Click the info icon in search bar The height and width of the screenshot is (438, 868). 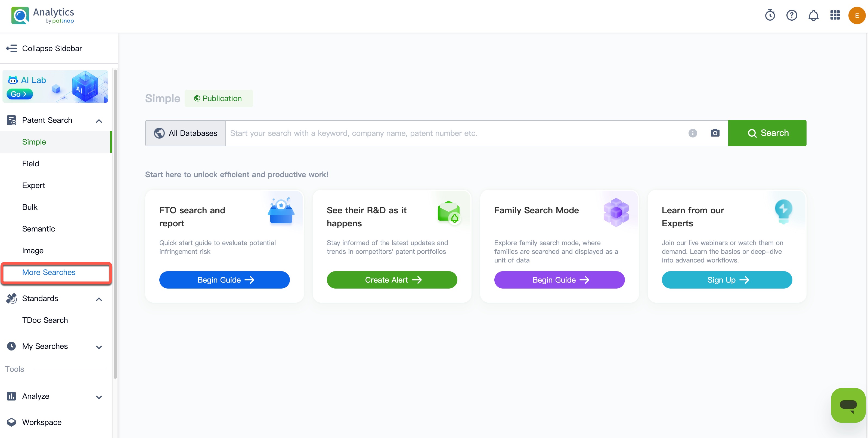click(693, 133)
